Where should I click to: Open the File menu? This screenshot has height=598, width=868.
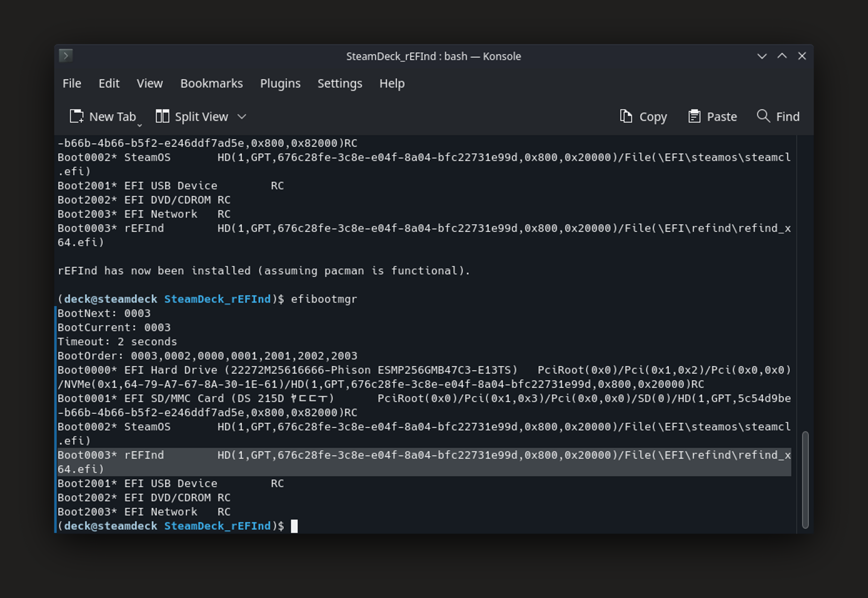(72, 83)
